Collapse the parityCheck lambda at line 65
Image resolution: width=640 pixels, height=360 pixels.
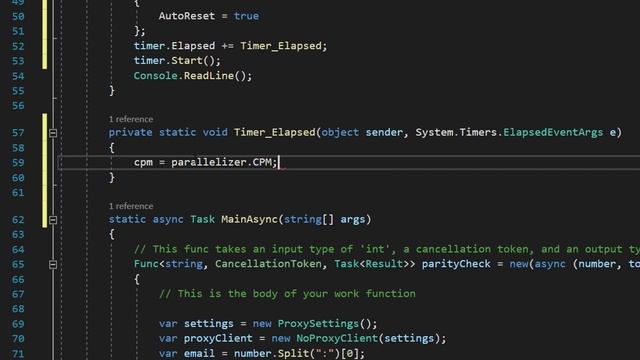point(53,265)
